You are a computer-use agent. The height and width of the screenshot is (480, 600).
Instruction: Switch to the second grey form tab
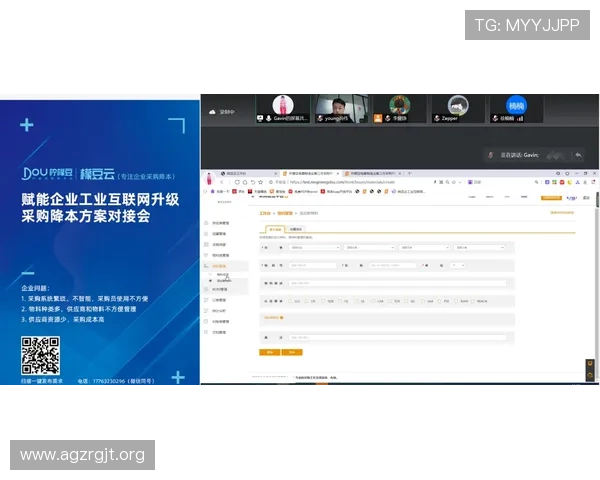point(295,229)
